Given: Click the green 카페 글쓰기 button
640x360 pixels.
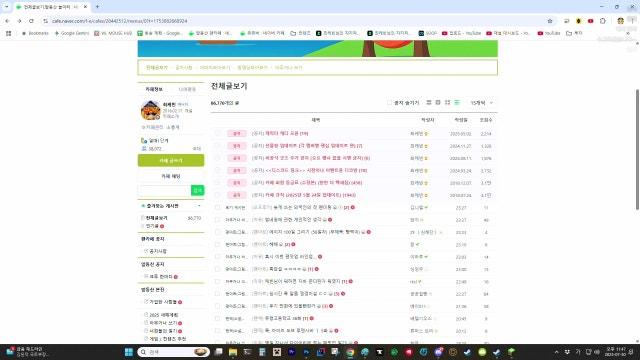Looking at the screenshot, I should click(x=171, y=160).
